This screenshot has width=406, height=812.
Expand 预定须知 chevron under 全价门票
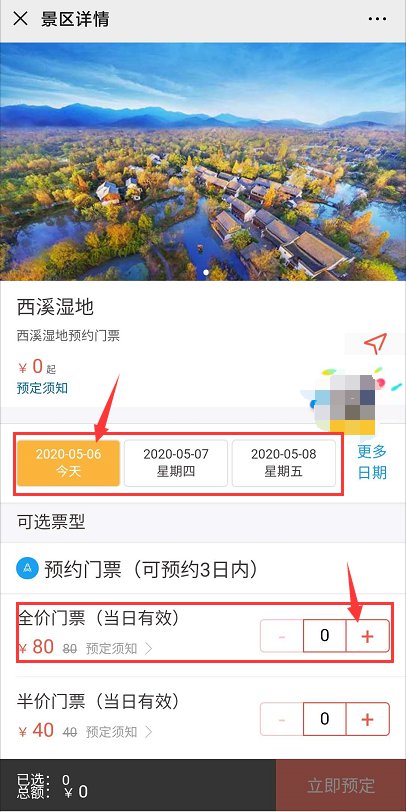149,648
